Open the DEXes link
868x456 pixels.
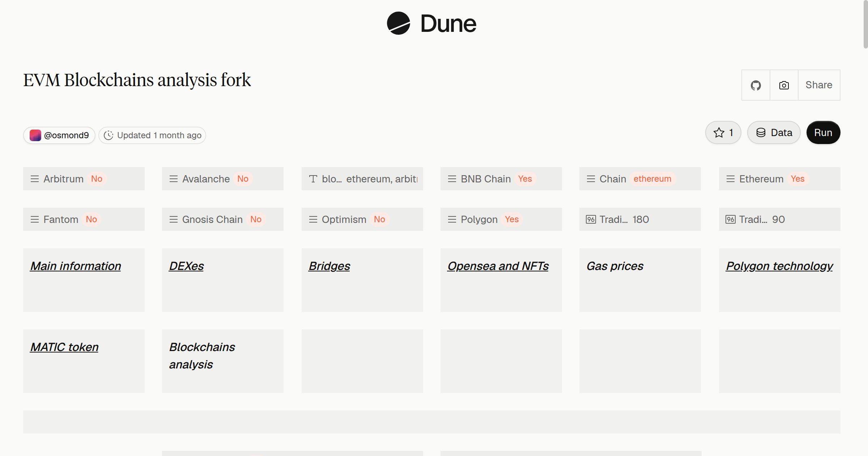[x=186, y=266]
